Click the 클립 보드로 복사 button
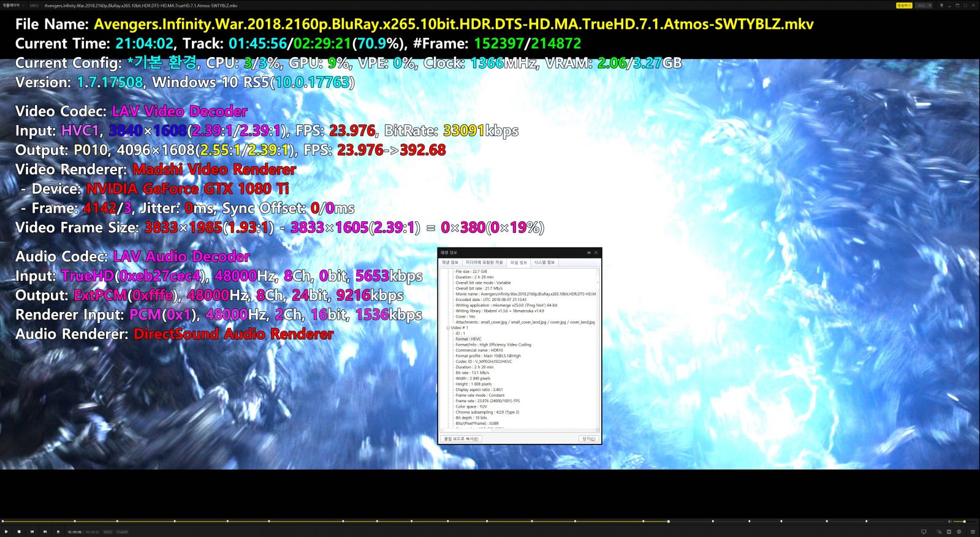 462,439
